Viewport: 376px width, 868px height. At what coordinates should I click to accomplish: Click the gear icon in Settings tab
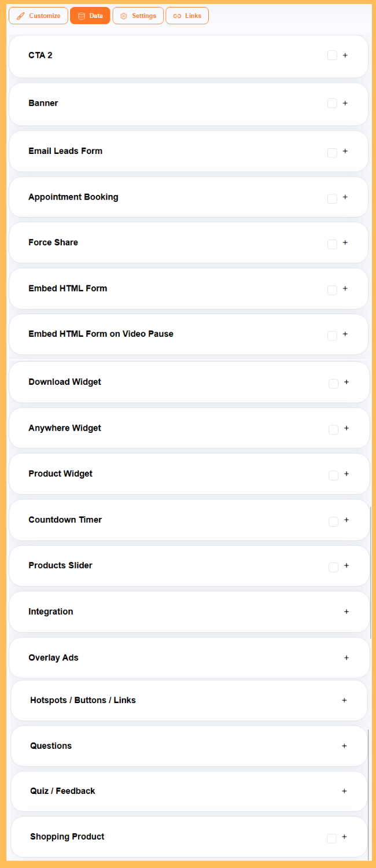pyautogui.click(x=123, y=16)
